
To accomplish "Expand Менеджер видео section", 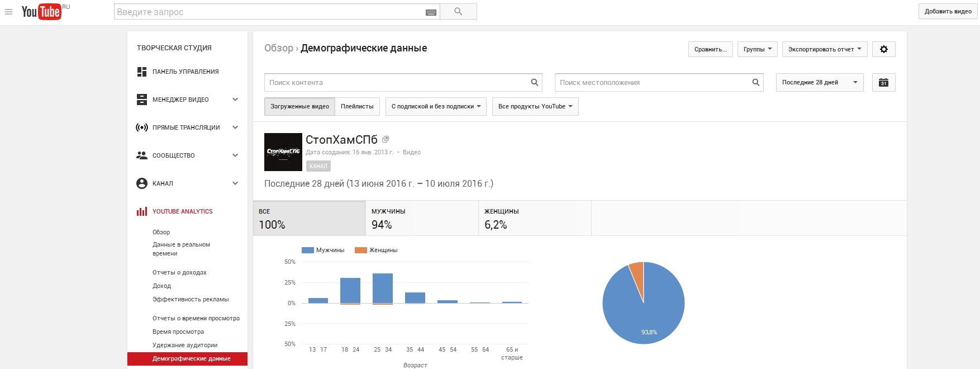I will click(235, 100).
